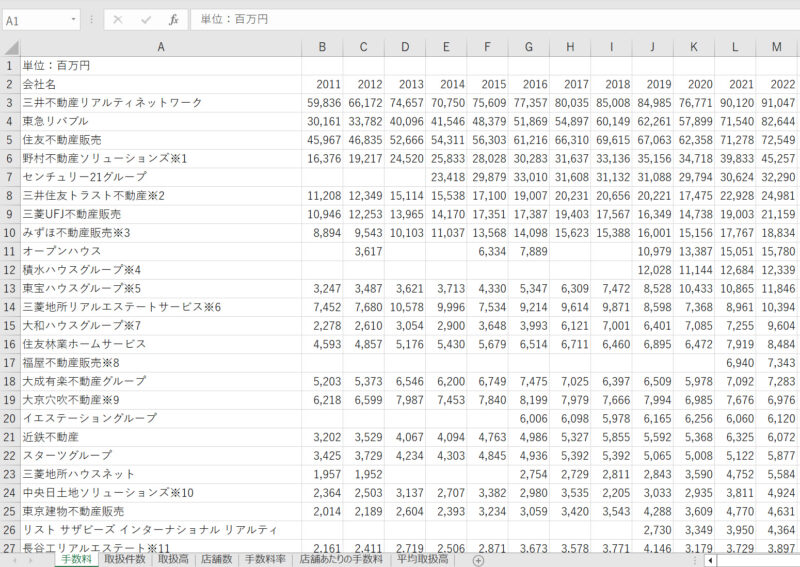Click the horizontal scrollbar's left arrow
This screenshot has height=567, width=800.
click(710, 560)
